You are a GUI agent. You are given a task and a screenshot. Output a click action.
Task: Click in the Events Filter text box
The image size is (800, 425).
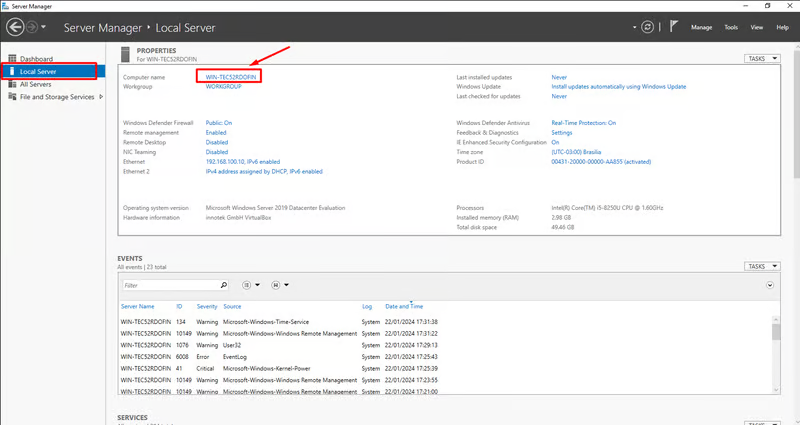(x=158, y=285)
